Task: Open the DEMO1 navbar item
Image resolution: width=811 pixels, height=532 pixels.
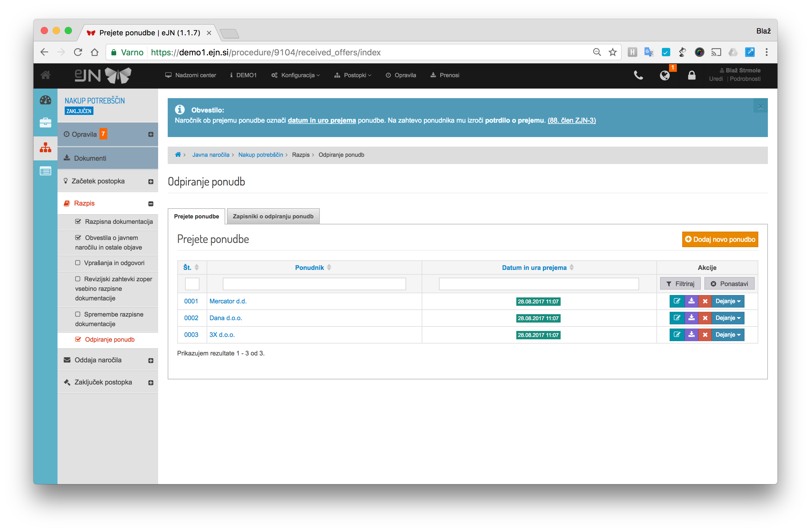Action: tap(243, 75)
